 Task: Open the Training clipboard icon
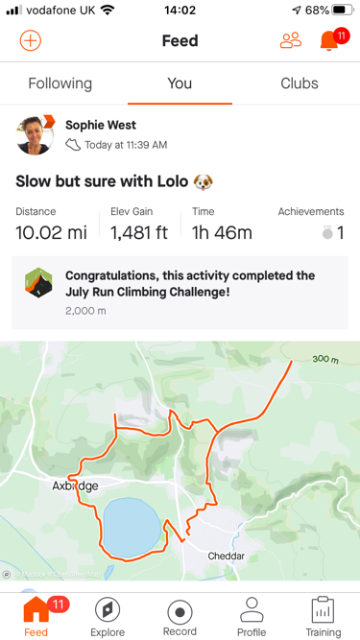323,610
